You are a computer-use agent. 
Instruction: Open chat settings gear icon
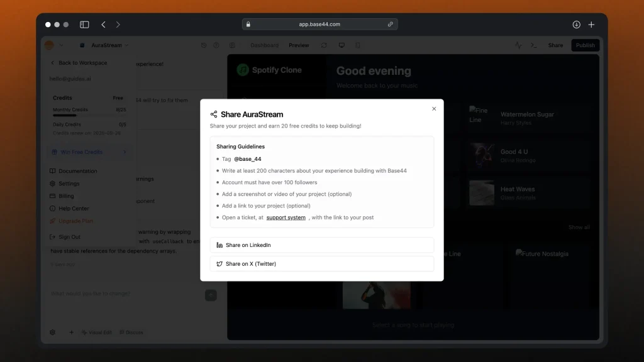[x=53, y=332]
